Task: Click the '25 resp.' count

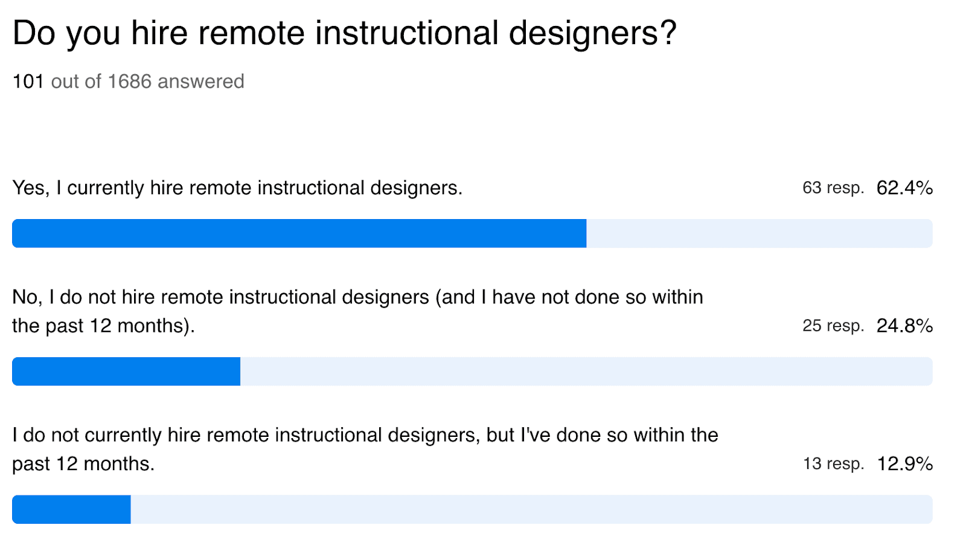Action: pyautogui.click(x=833, y=326)
